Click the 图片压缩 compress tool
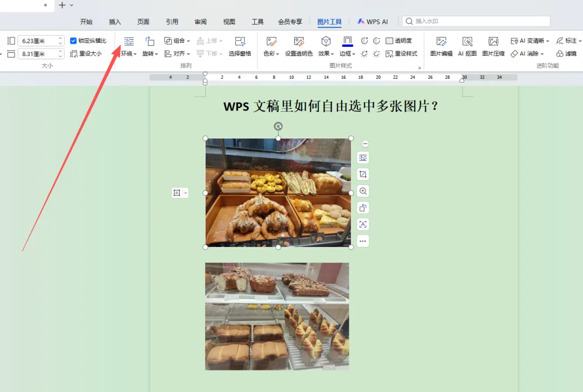Image resolution: width=583 pixels, height=392 pixels. point(493,46)
